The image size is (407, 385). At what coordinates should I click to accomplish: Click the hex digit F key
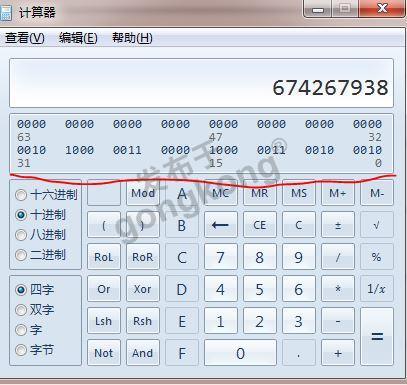(182, 353)
